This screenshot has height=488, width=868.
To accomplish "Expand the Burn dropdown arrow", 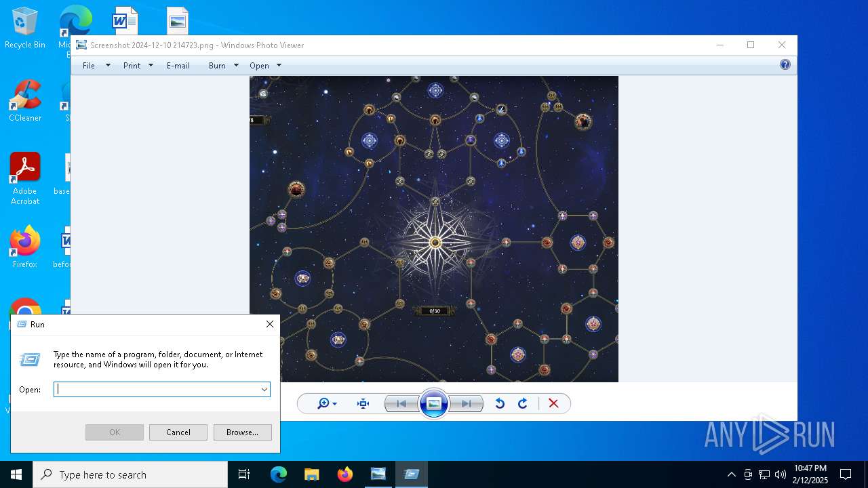I will tap(236, 65).
